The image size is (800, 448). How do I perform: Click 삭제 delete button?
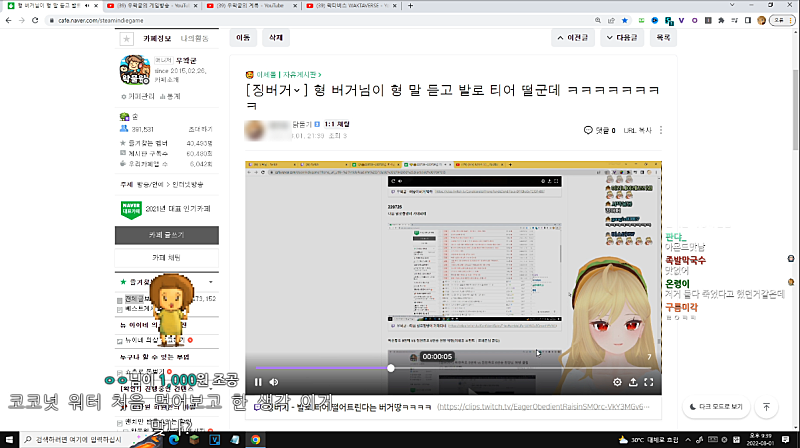tap(276, 38)
